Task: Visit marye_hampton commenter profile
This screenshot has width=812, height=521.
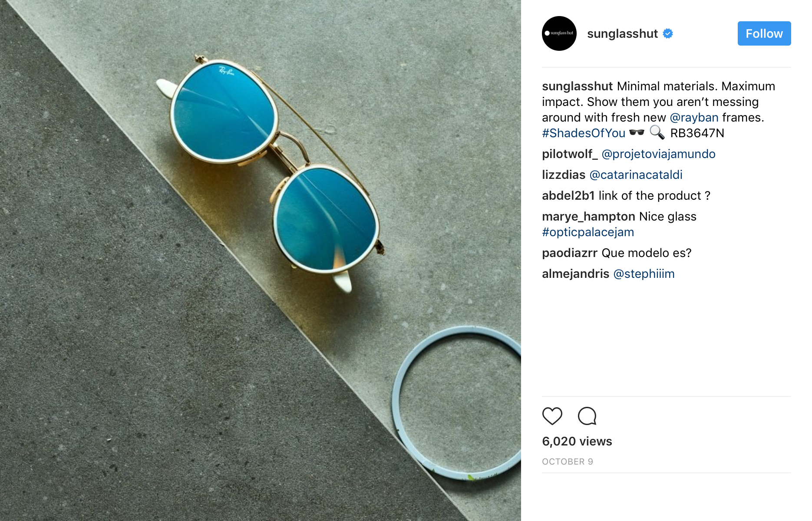Action: click(588, 216)
